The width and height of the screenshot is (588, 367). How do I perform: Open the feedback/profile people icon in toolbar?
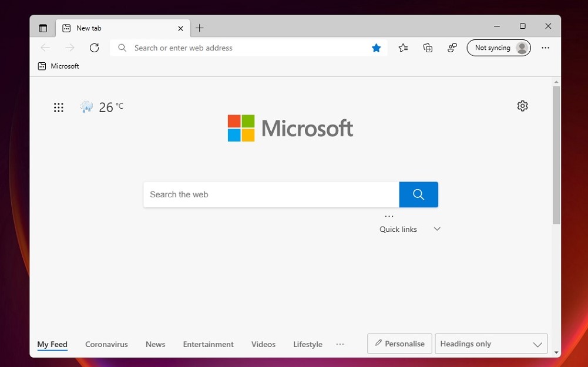coord(452,48)
